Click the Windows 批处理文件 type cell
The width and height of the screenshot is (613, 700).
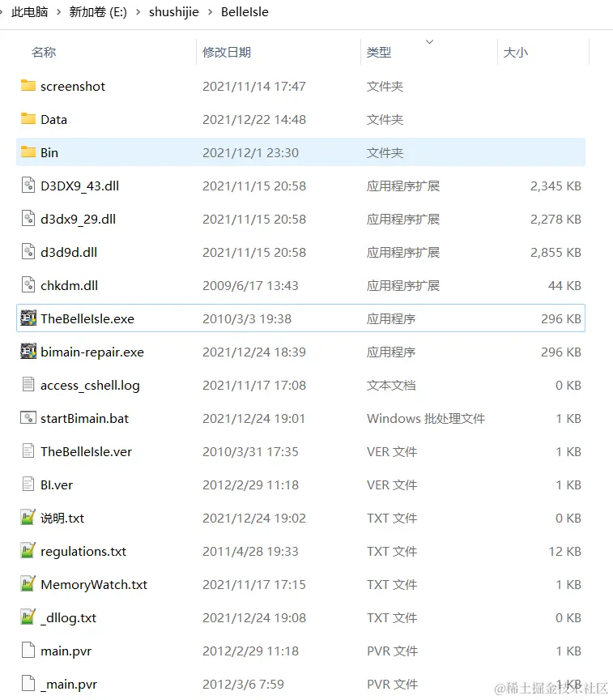pos(426,418)
